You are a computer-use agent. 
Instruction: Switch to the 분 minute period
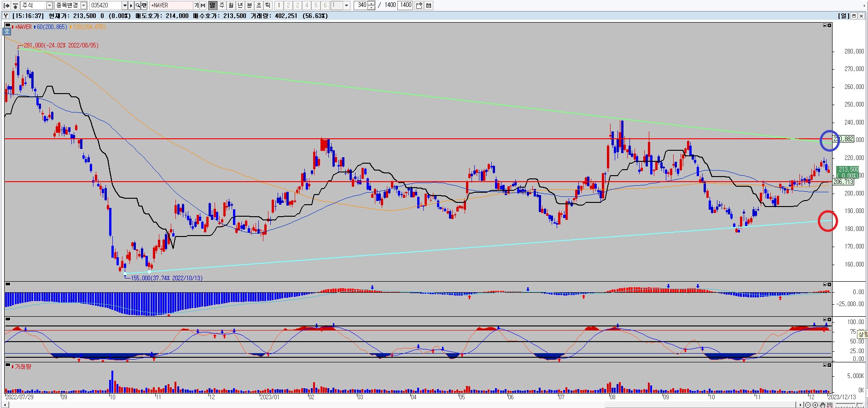(249, 6)
